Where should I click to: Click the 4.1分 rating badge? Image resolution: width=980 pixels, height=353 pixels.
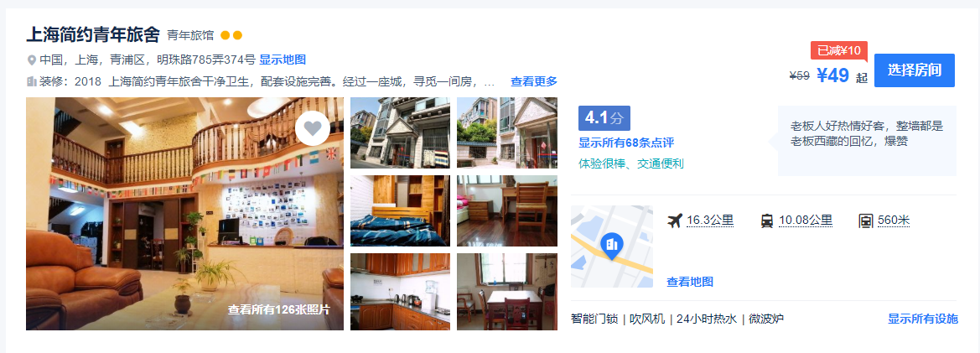(604, 118)
